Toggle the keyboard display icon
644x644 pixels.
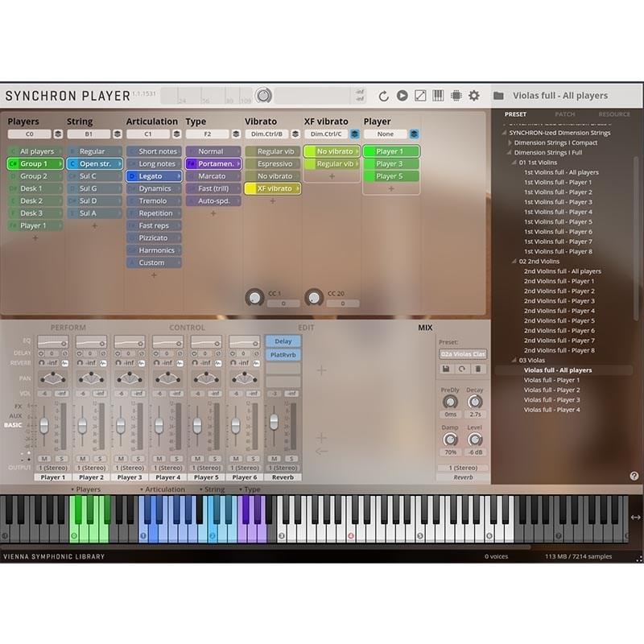pos(438,96)
